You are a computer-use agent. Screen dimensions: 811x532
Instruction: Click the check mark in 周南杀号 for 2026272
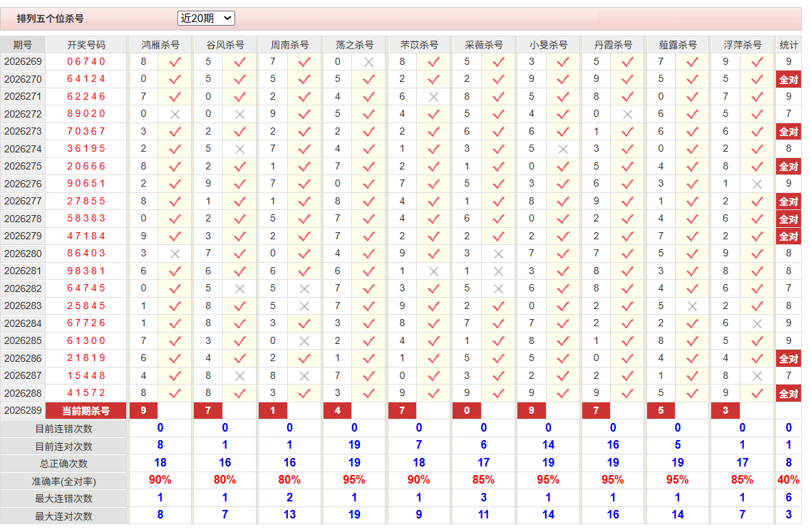pyautogui.click(x=304, y=114)
